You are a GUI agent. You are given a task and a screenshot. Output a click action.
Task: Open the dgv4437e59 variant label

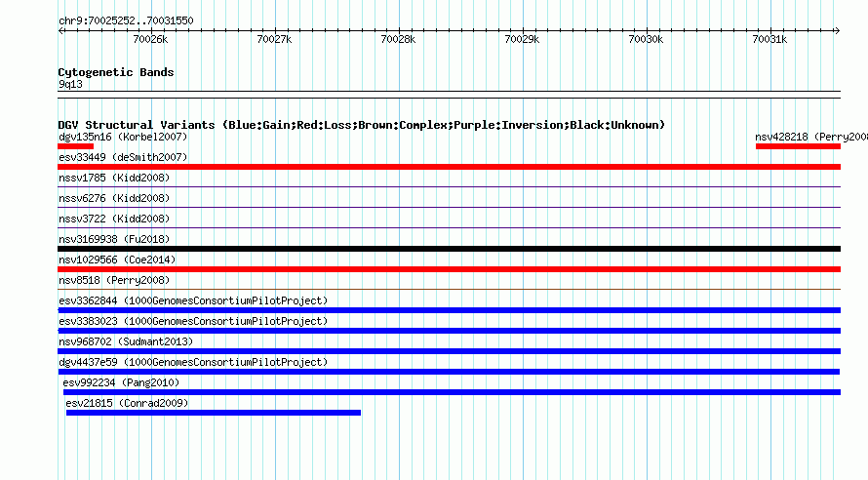pos(193,362)
